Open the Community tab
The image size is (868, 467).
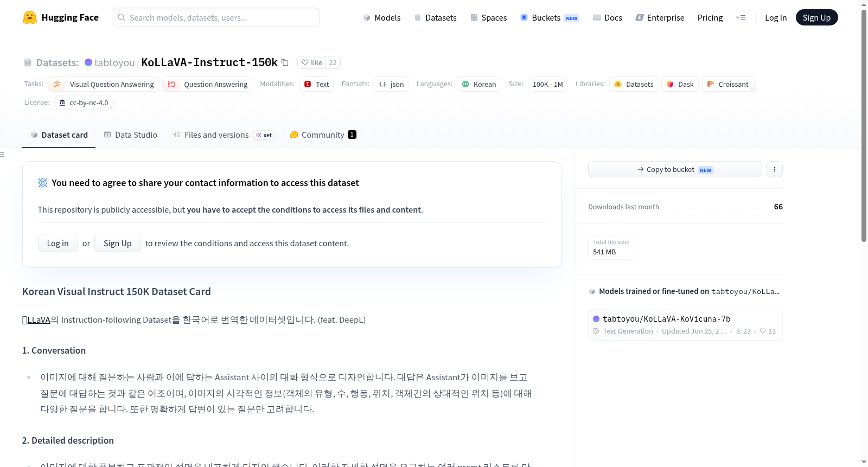(323, 135)
